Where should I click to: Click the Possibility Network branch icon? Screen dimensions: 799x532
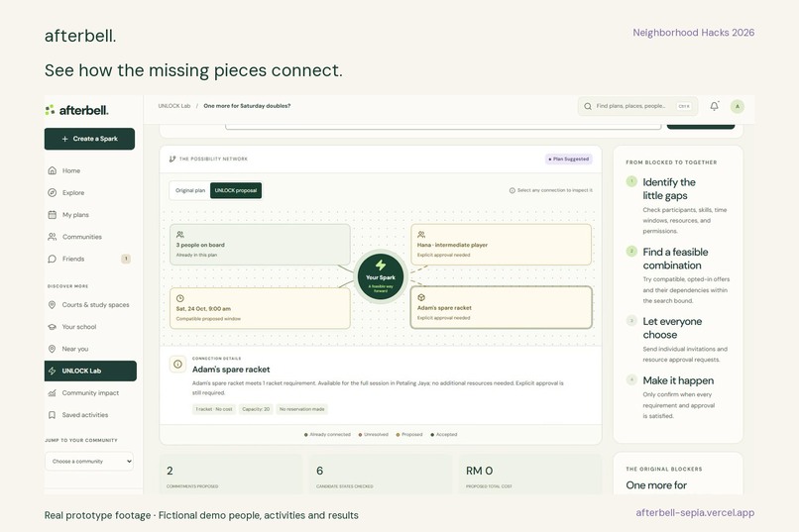pyautogui.click(x=172, y=159)
